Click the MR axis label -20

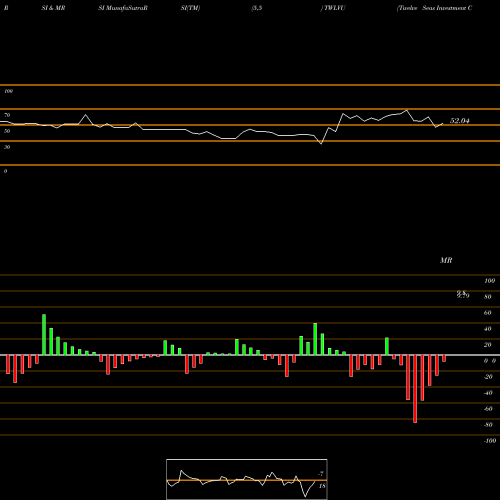point(488,377)
